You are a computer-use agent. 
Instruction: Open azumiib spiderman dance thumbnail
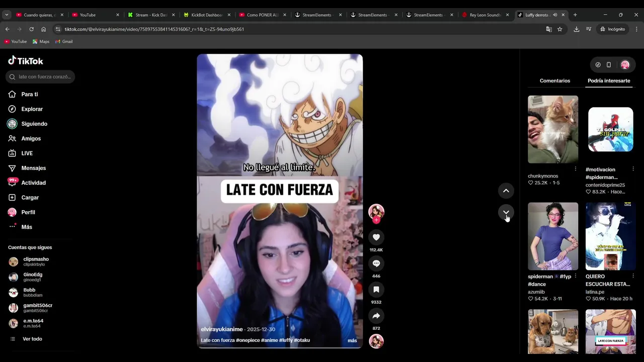click(553, 236)
